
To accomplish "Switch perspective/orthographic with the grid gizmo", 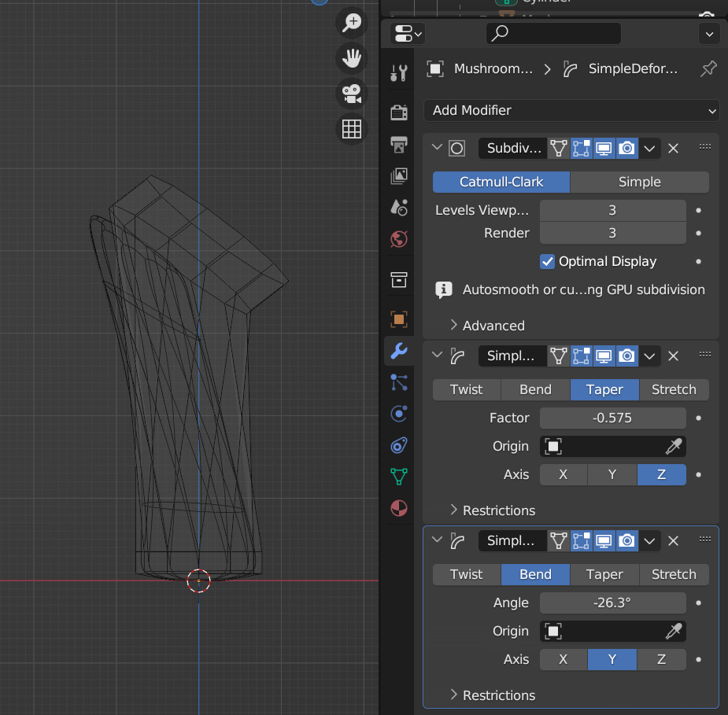I will (x=352, y=129).
